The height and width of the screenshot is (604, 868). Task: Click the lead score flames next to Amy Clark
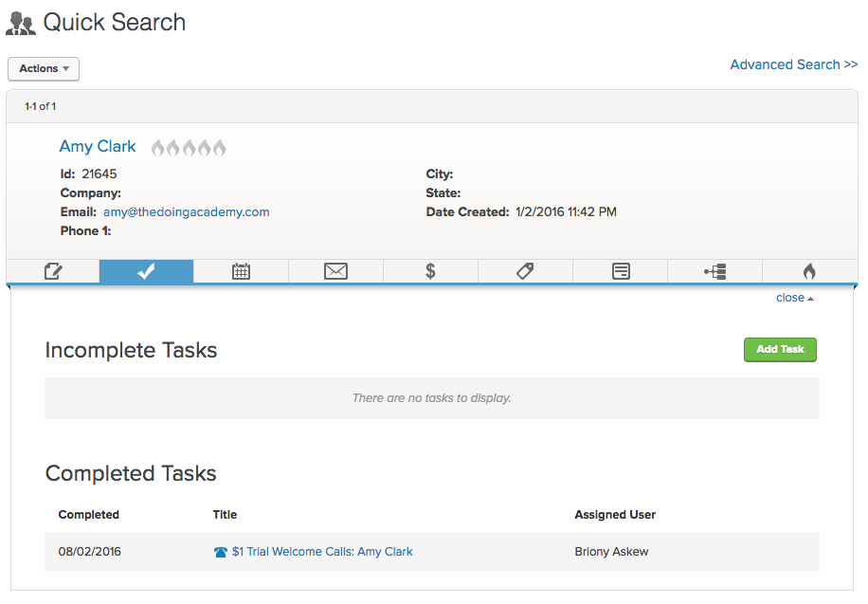pos(189,148)
